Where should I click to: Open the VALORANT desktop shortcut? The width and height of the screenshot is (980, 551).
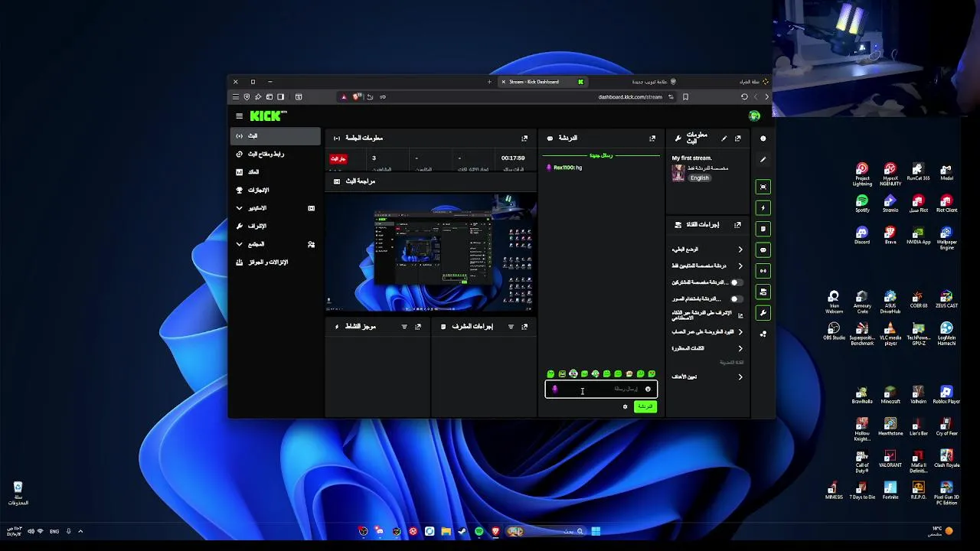click(x=890, y=460)
